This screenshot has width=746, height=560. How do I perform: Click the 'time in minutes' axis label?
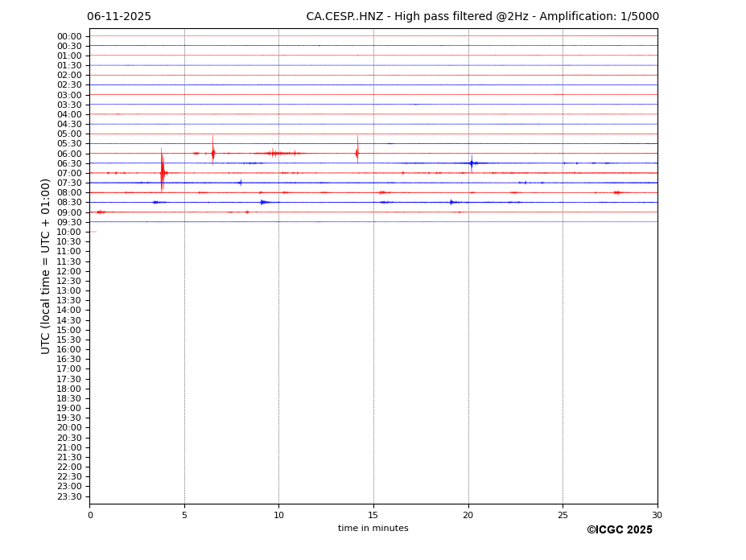(373, 529)
